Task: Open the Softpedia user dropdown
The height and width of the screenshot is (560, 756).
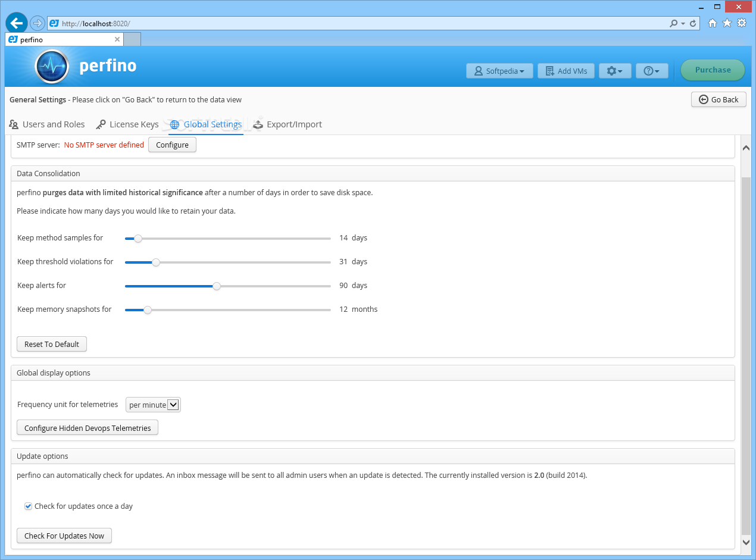Action: (499, 71)
